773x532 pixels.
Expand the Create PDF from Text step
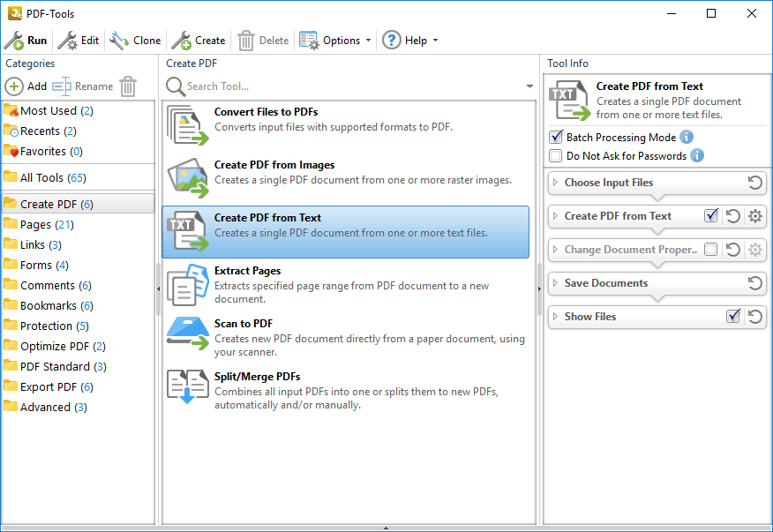(556, 216)
